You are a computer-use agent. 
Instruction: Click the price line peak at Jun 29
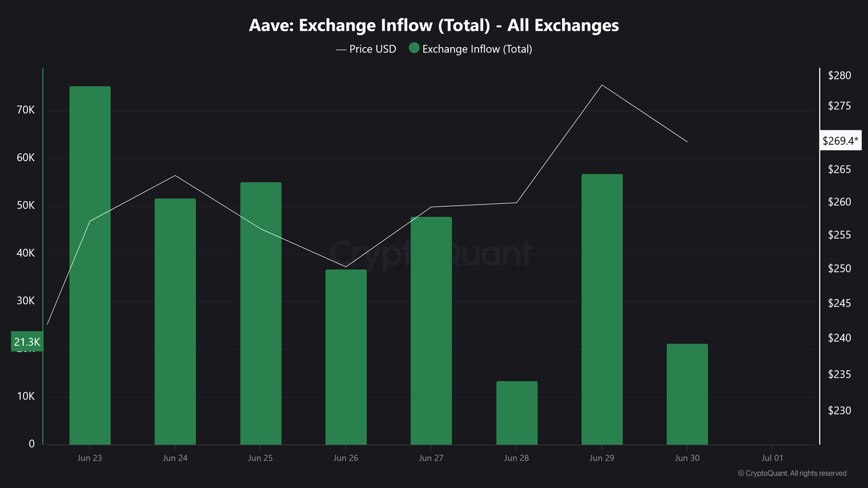click(602, 85)
